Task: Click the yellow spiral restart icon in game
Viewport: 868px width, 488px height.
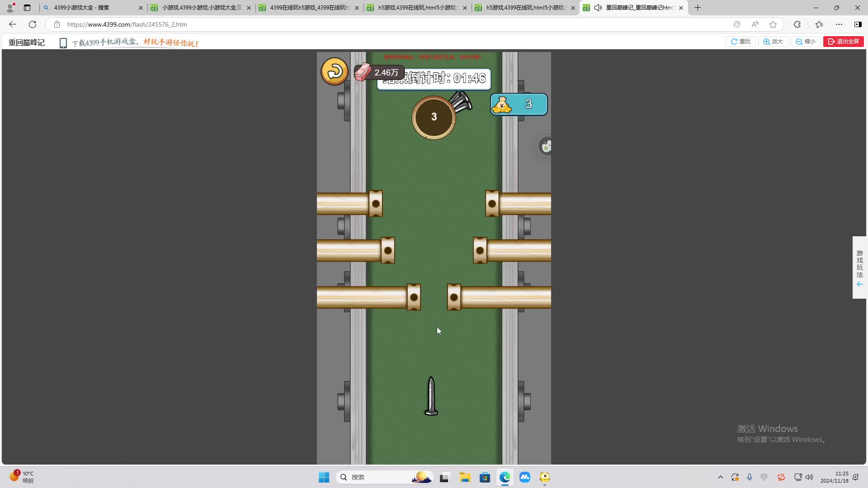Action: click(335, 71)
